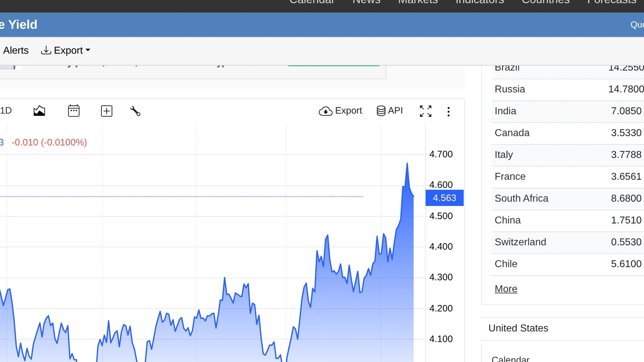Click the add comparison plus icon

click(107, 111)
